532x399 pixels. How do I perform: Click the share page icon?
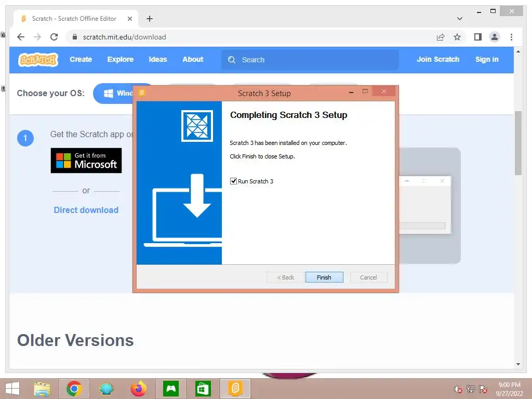(x=441, y=37)
